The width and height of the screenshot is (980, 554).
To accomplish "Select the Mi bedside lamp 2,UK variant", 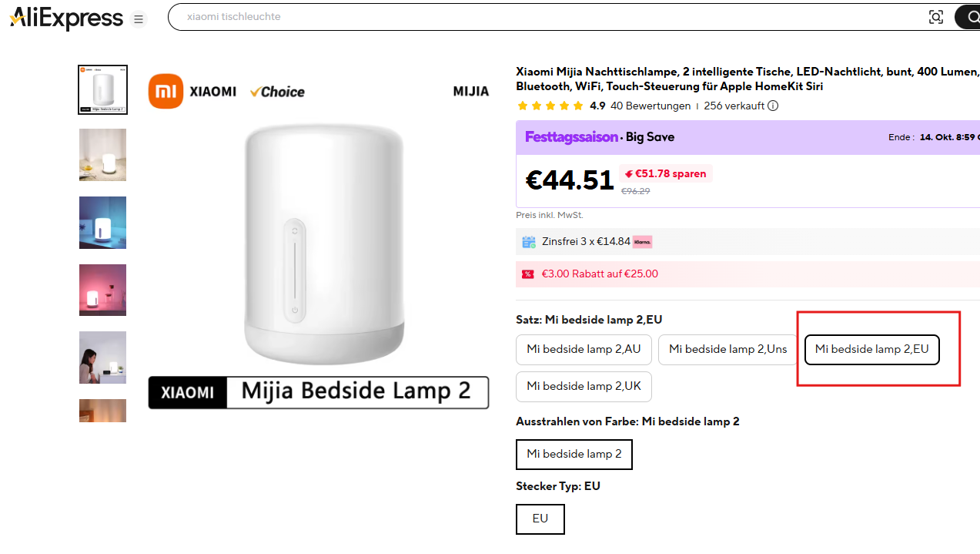I will 584,386.
